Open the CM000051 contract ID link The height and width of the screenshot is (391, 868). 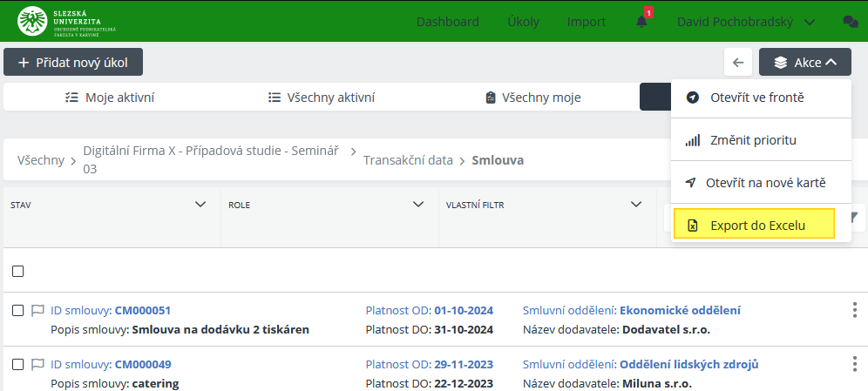(143, 310)
